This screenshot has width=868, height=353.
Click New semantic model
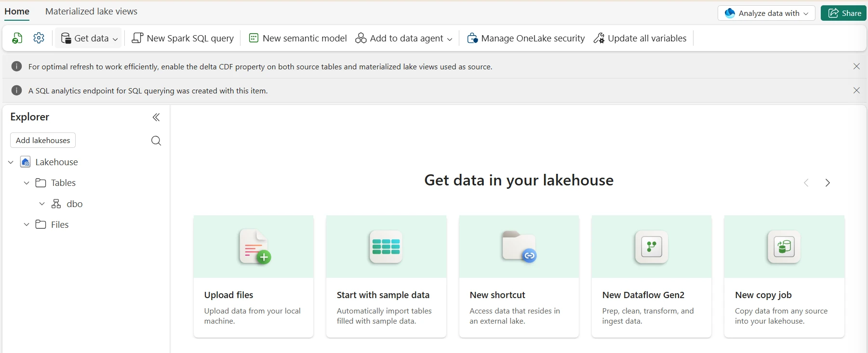pyautogui.click(x=298, y=38)
